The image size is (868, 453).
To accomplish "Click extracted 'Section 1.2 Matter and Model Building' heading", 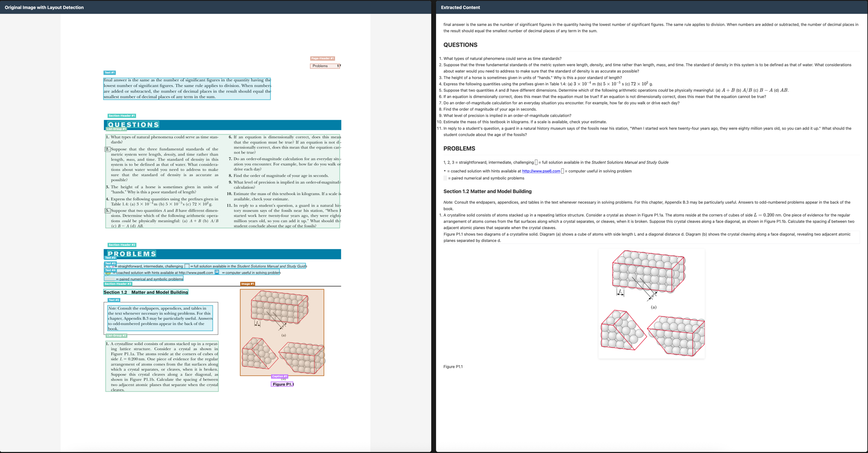I will coord(487,191).
